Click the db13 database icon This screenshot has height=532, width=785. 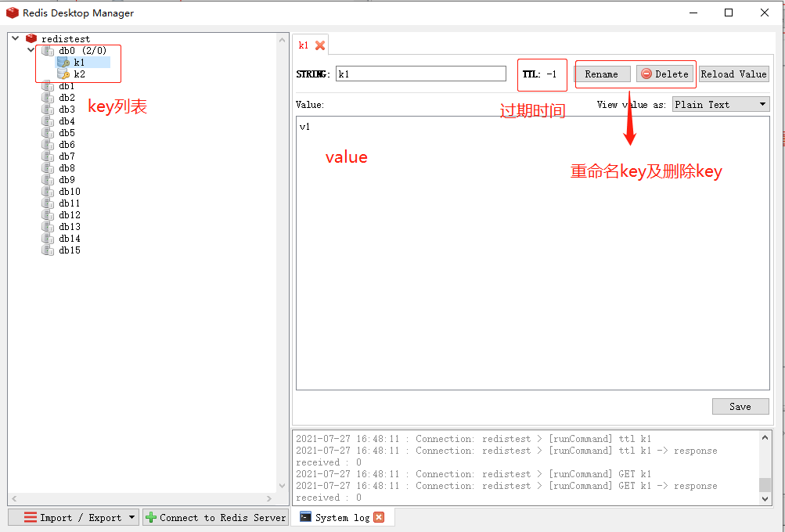48,227
